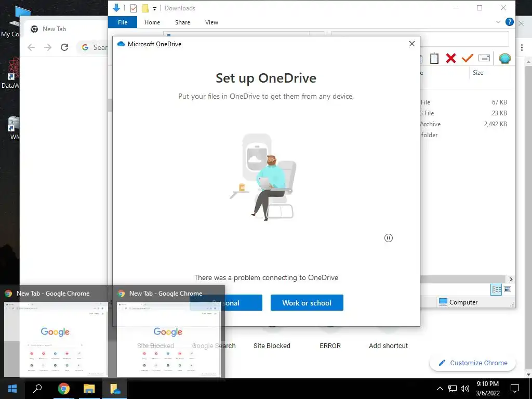Open the Share ribbon tab

pos(182,22)
